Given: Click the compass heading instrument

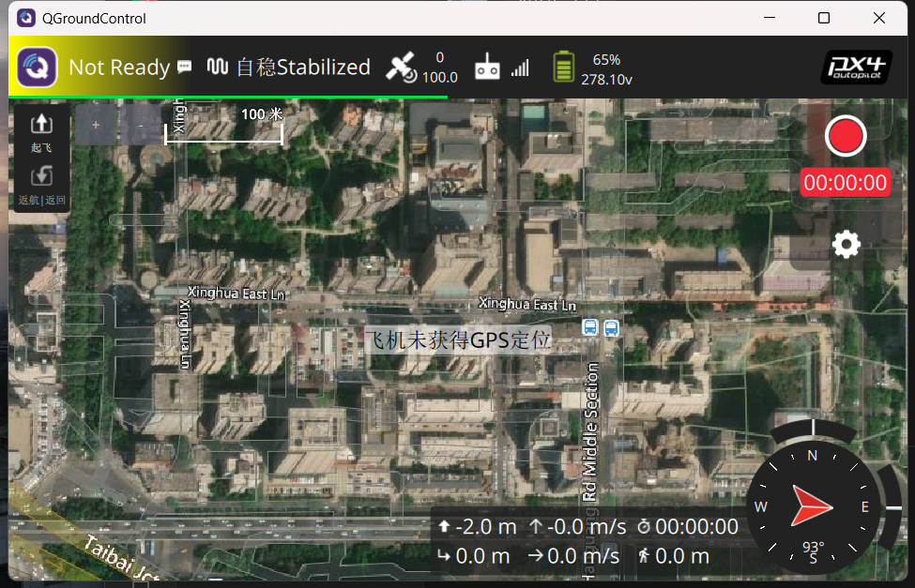Looking at the screenshot, I should pos(812,507).
